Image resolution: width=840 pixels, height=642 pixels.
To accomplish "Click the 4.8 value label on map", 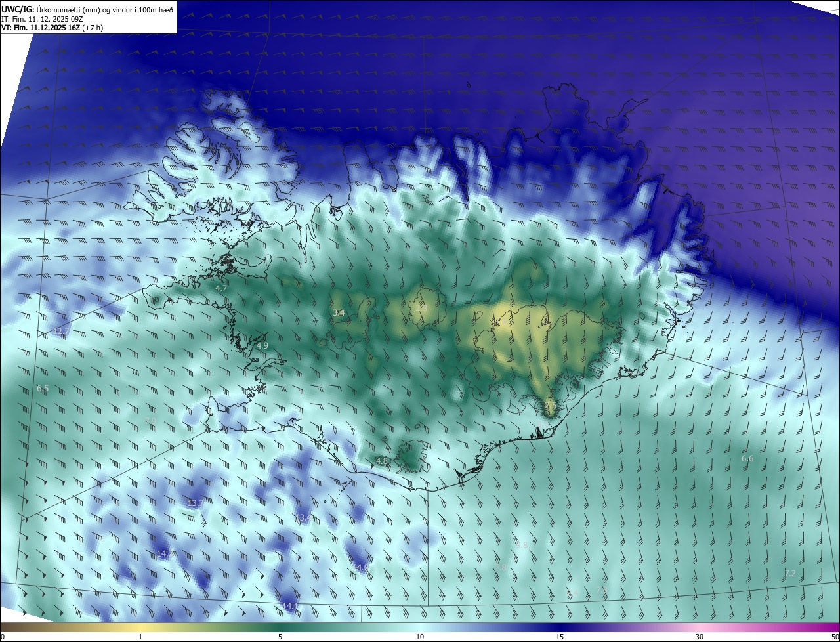I will [381, 461].
